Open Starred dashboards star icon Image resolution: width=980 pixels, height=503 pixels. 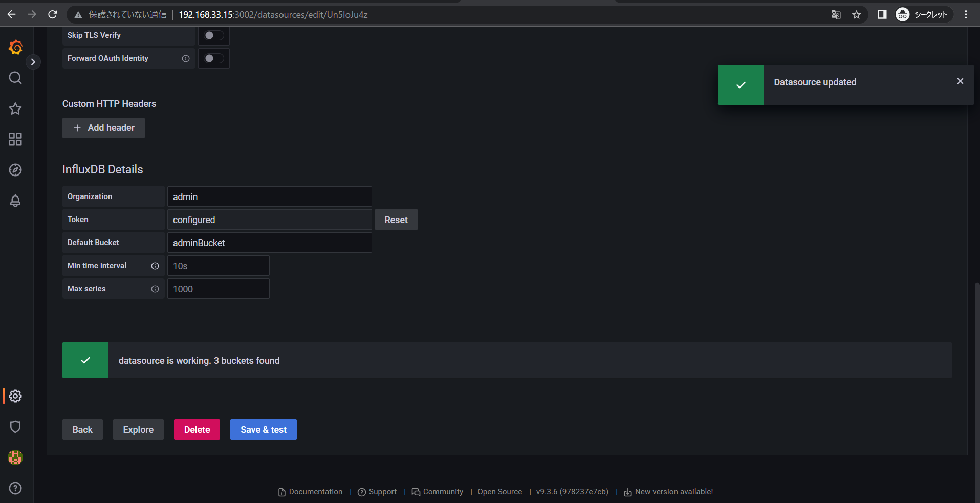(15, 108)
